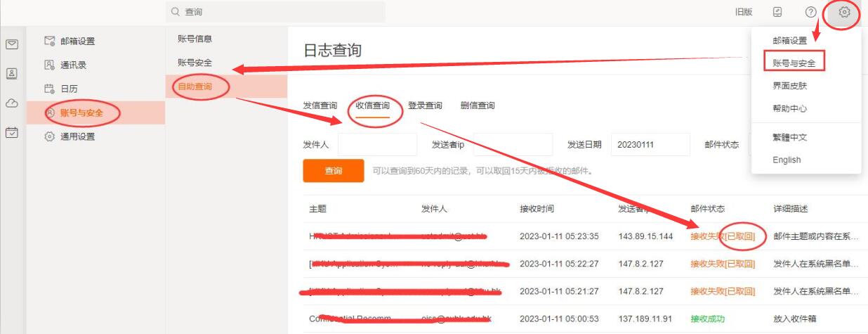Open the 删信查询 tab
Image resolution: width=868 pixels, height=334 pixels.
(478, 105)
